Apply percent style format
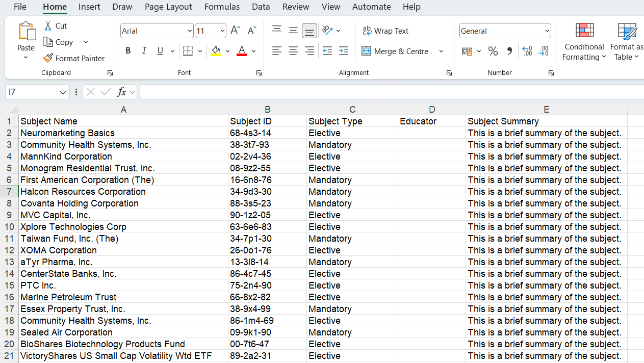 [493, 51]
